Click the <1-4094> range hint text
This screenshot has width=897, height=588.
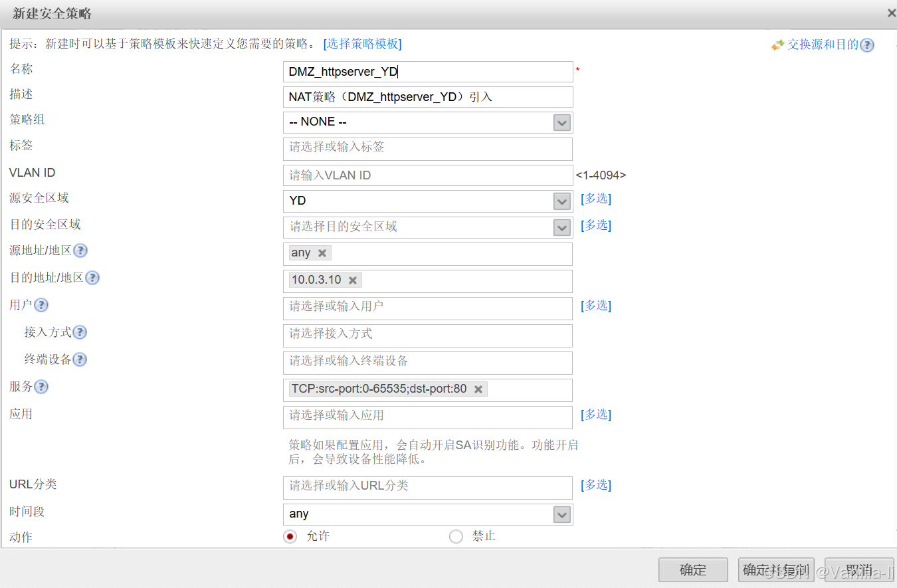[x=601, y=175]
